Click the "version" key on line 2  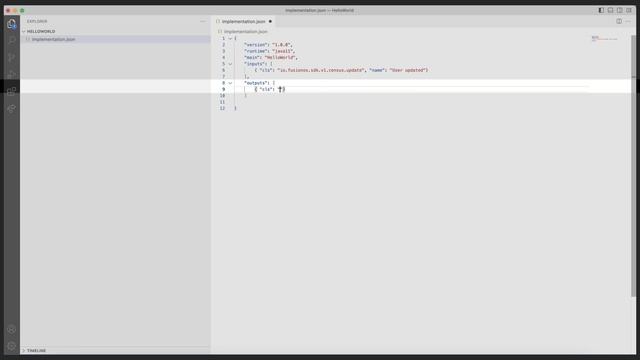(x=256, y=45)
